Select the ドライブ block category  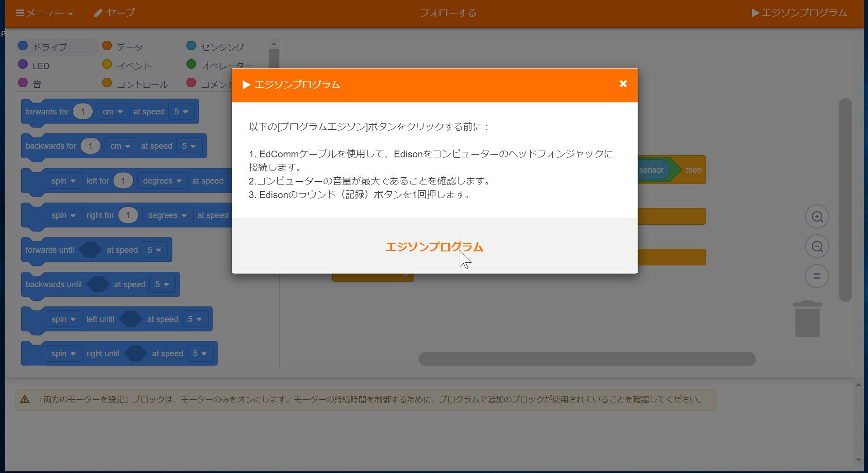[50, 47]
